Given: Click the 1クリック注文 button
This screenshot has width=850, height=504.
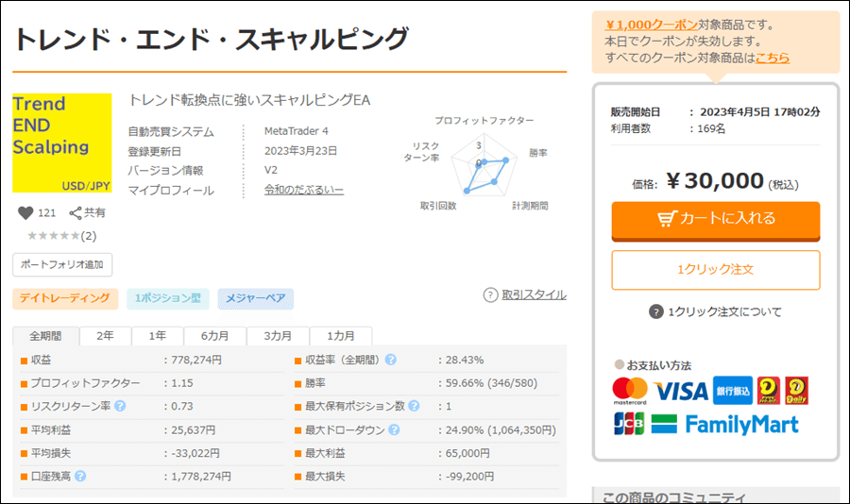Looking at the screenshot, I should pos(715,270).
